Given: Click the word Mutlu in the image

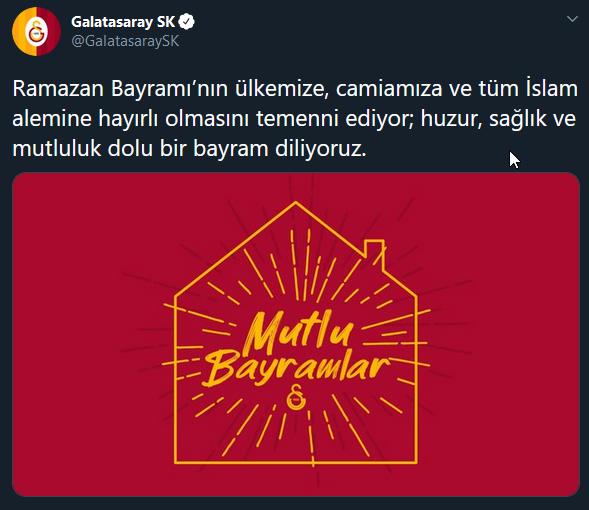Looking at the screenshot, I should pos(299,330).
